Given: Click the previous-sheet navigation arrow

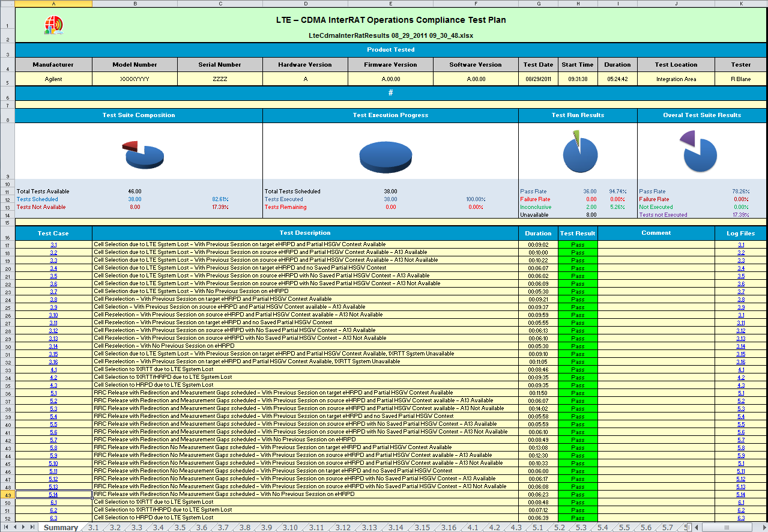Looking at the screenshot, I should tap(15, 527).
